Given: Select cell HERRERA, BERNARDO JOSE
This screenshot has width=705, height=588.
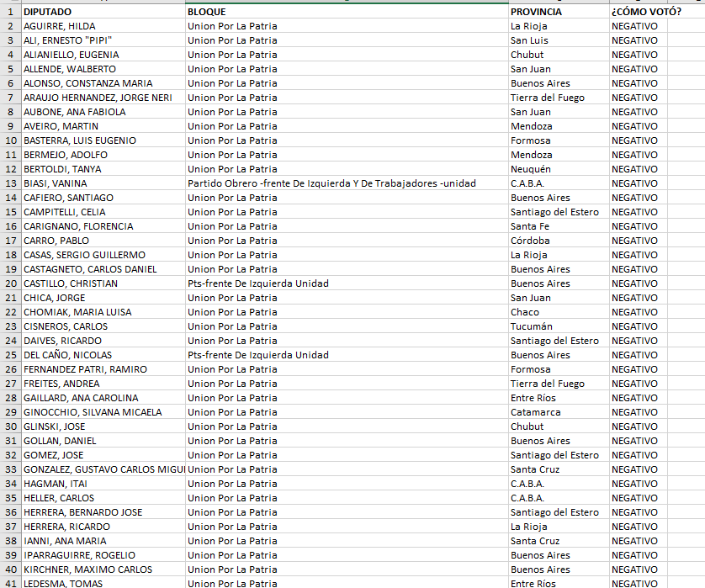Looking at the screenshot, I should tap(103, 512).
